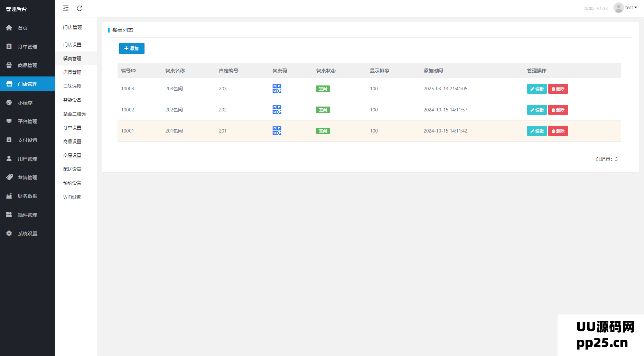
Task: Click the 系统设置 gear icon
Action: coord(9,233)
